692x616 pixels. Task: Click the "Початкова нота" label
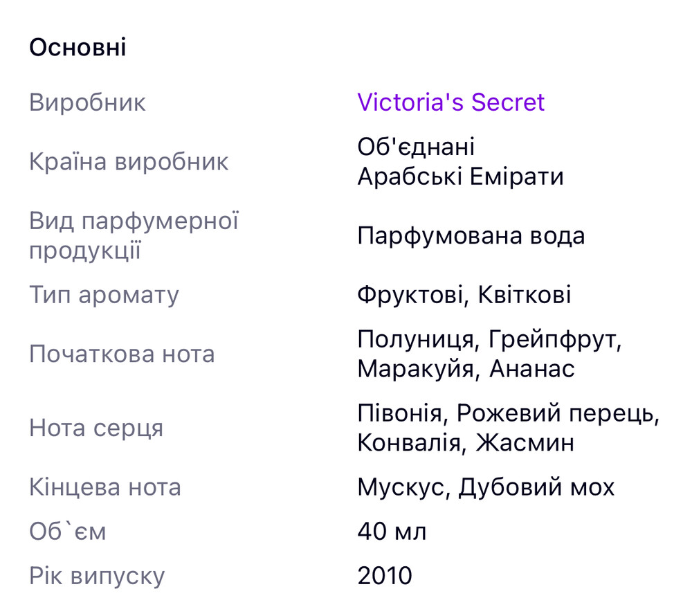click(122, 354)
